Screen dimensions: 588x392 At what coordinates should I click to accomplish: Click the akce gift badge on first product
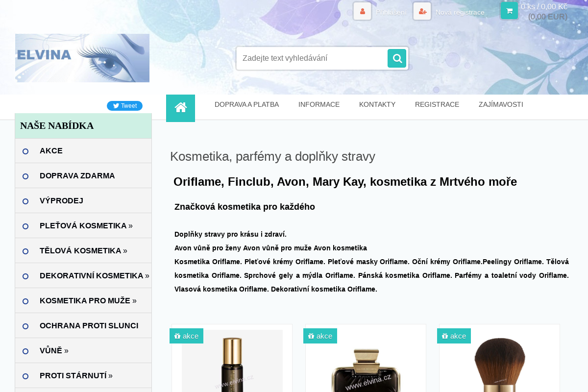coord(186,336)
